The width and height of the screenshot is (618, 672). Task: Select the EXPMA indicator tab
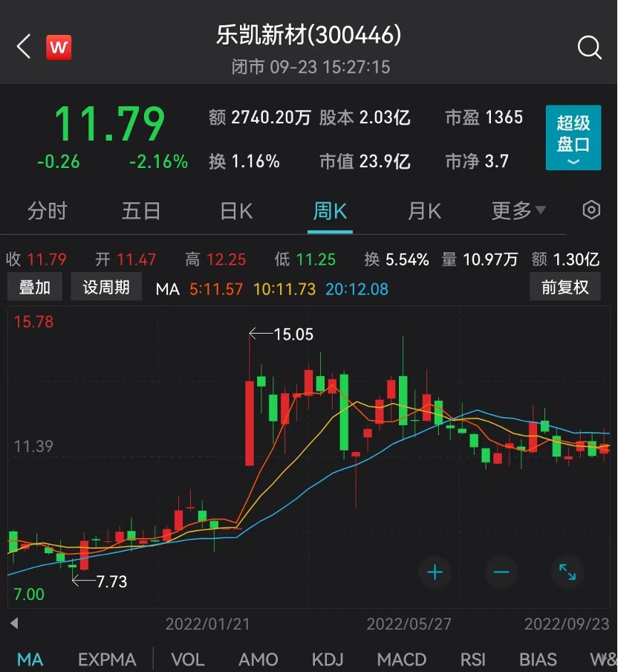(107, 659)
